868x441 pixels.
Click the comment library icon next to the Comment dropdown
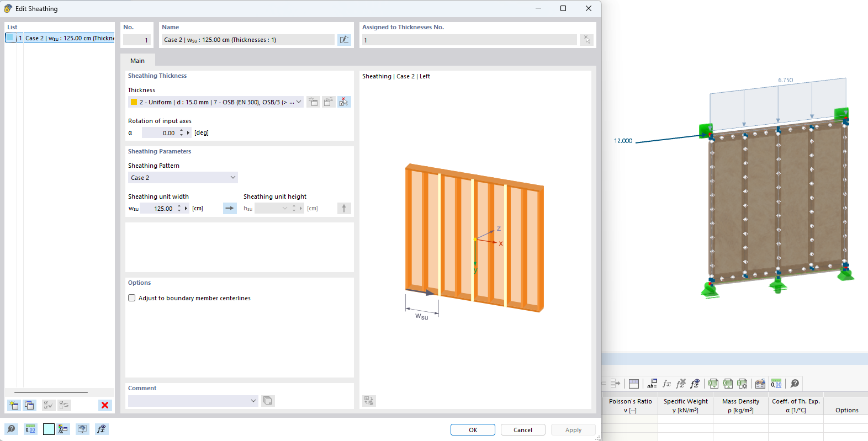coord(268,401)
